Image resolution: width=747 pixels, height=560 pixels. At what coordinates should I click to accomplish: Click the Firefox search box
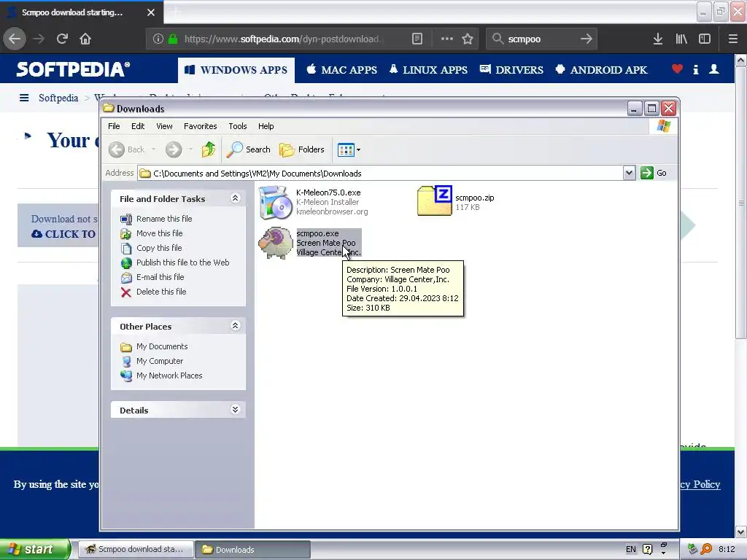[542, 39]
